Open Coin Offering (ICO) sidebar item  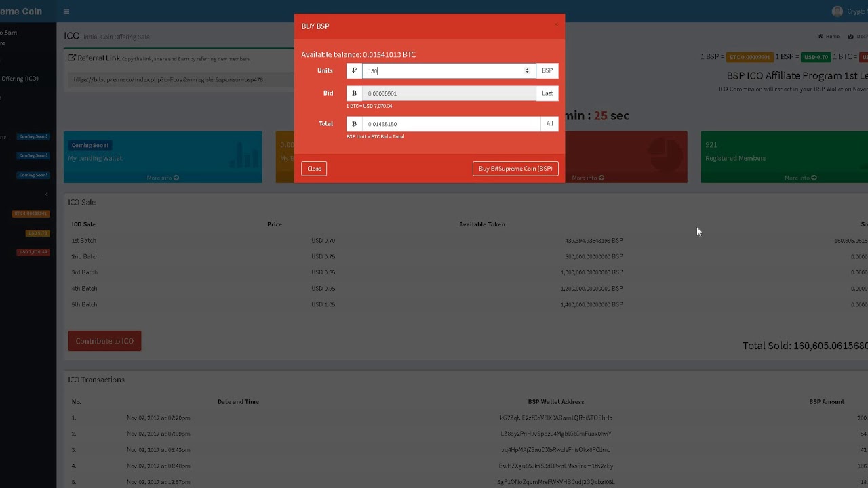19,79
